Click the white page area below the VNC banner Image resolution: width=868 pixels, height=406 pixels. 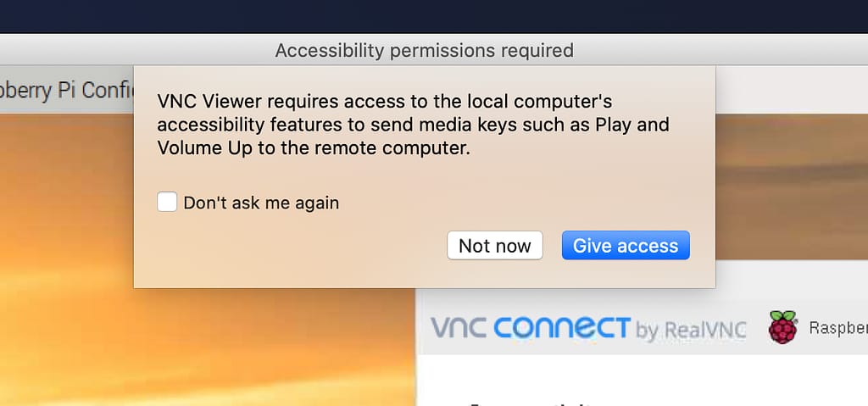(x=644, y=377)
